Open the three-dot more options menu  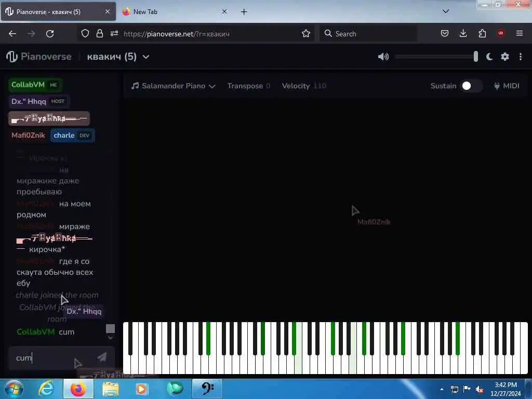pos(521,57)
